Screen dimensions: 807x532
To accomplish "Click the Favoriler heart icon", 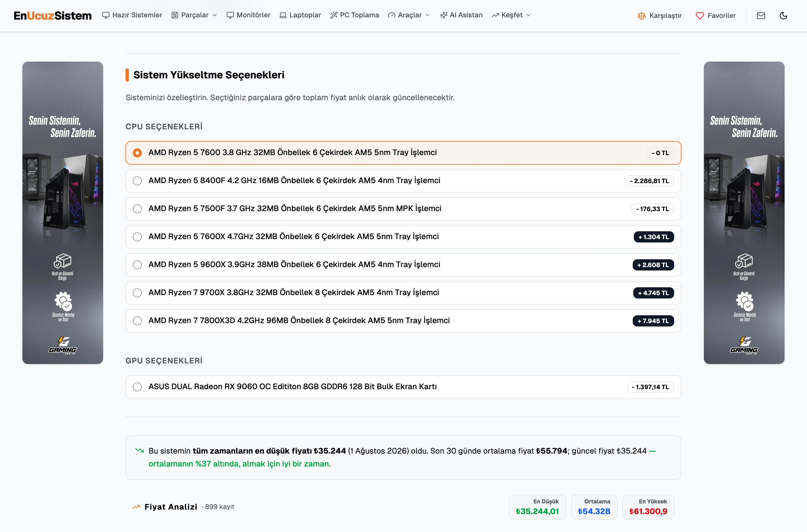I will click(x=700, y=16).
